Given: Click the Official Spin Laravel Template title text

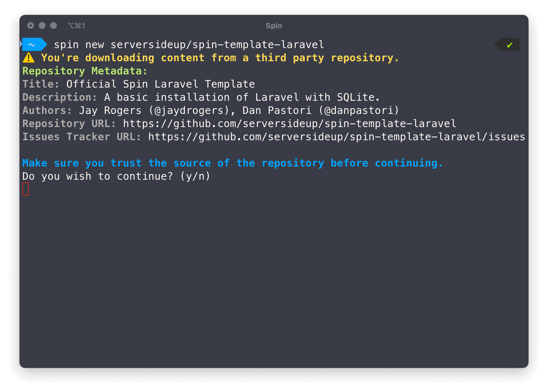Looking at the screenshot, I should click(x=160, y=84).
